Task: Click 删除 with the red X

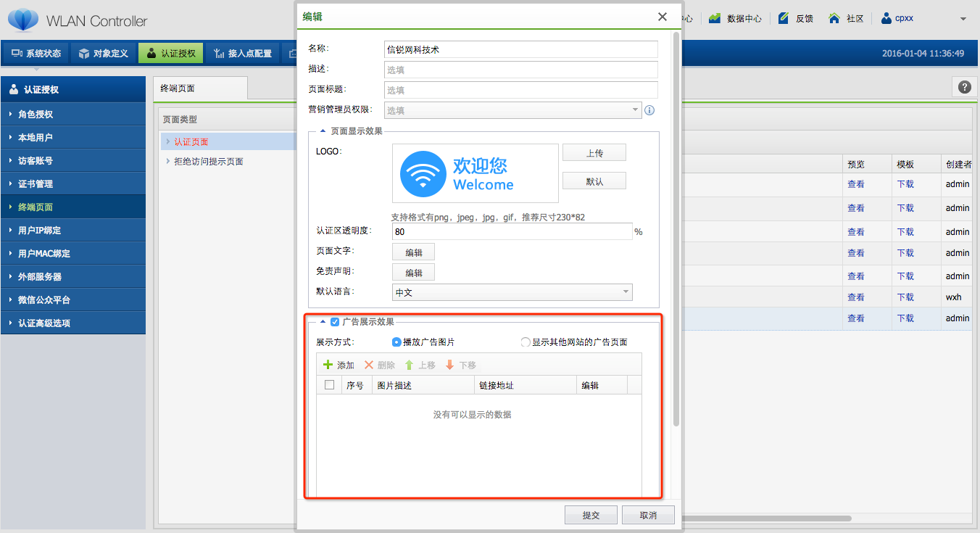Action: pos(380,365)
